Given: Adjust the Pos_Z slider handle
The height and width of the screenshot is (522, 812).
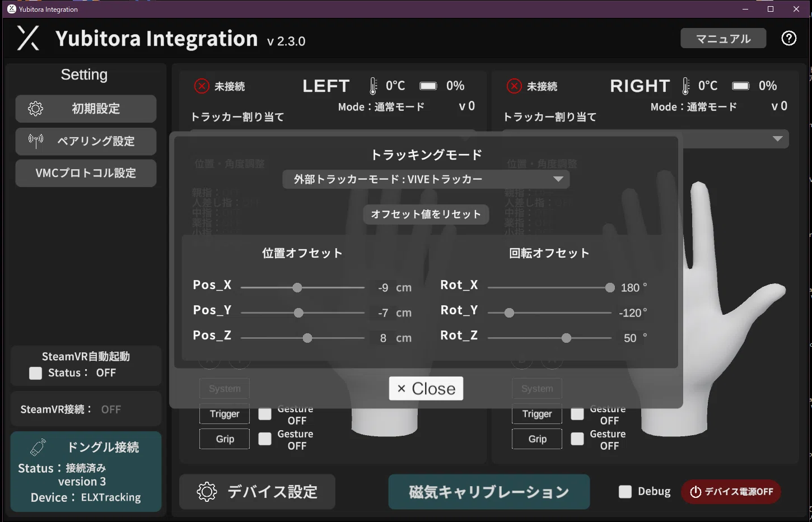Looking at the screenshot, I should [307, 338].
